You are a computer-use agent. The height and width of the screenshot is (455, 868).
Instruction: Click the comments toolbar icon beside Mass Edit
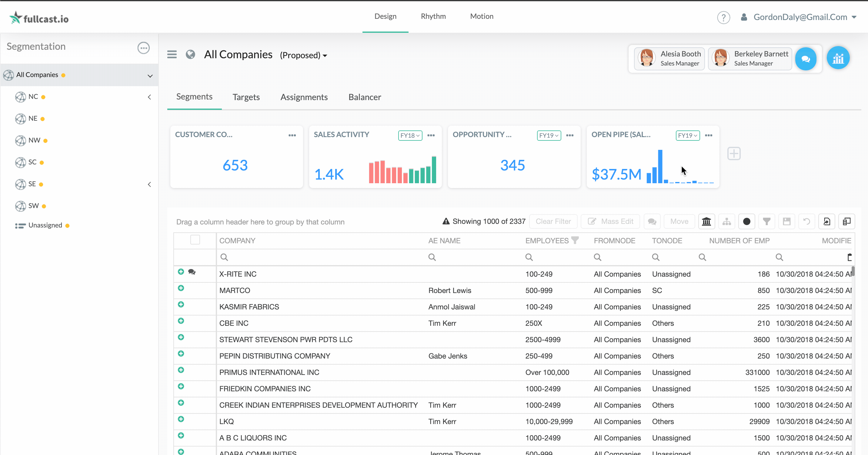pyautogui.click(x=652, y=222)
